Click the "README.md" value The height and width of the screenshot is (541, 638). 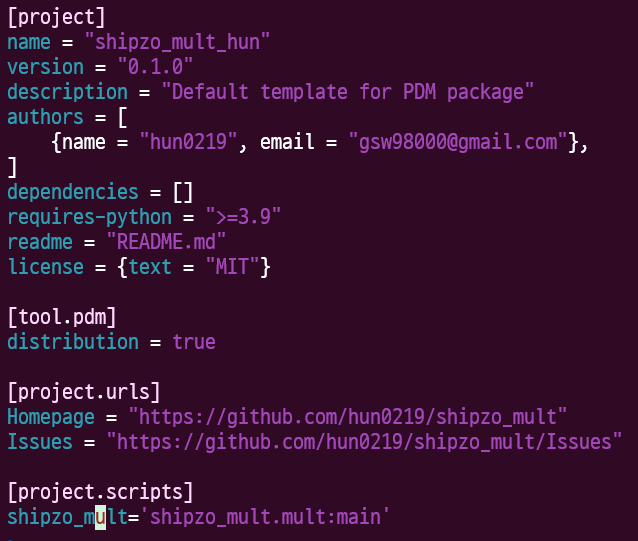pyautogui.click(x=166, y=242)
